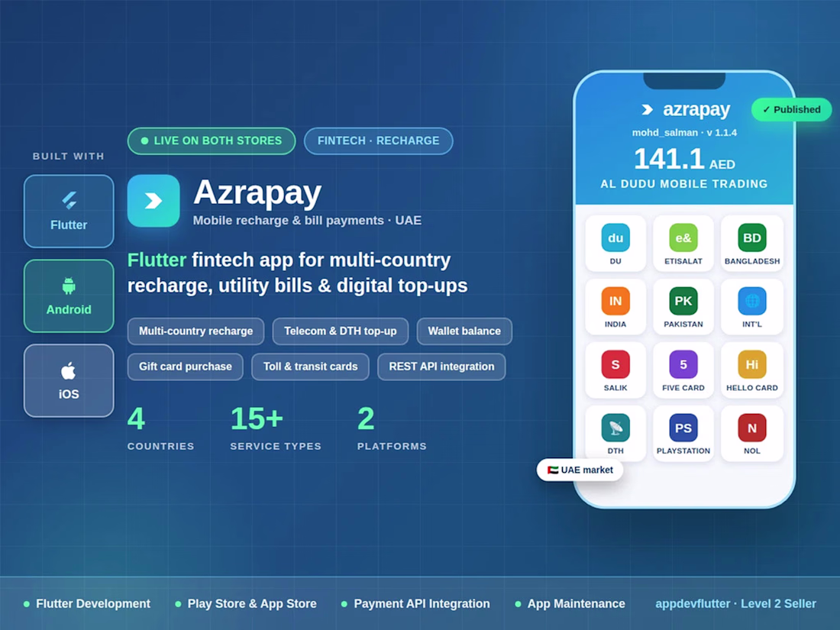Select the Toll & transit cards tag
The image size is (840, 630).
coord(310,367)
